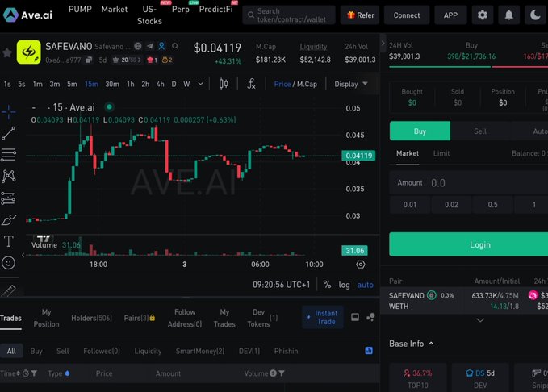Open the time zone 09:20:56 UTC+1 selector

tap(282, 285)
